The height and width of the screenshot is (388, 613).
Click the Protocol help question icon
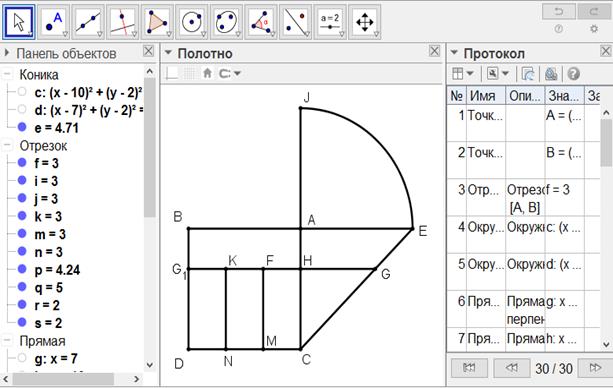(x=574, y=74)
